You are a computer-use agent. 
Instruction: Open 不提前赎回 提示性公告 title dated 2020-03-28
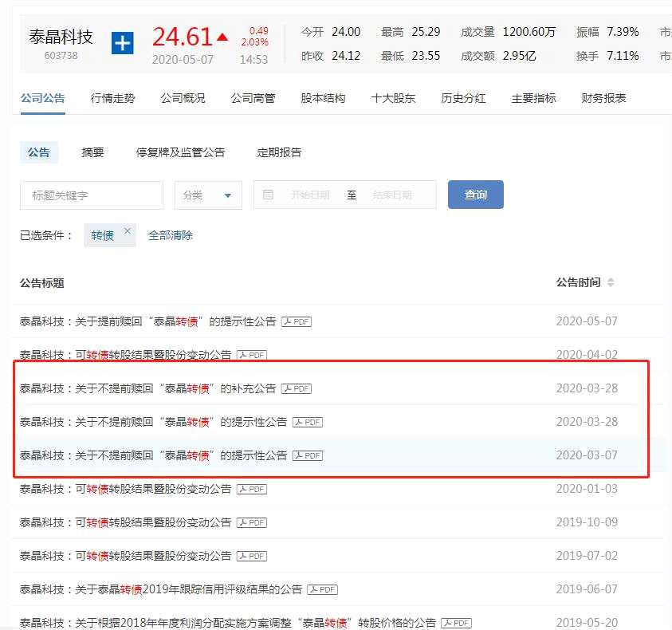(x=153, y=422)
